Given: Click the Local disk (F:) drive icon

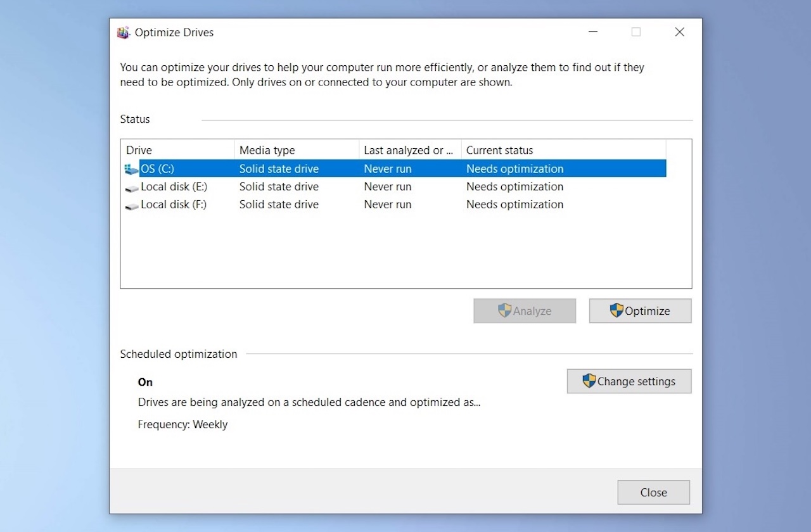Looking at the screenshot, I should (131, 205).
